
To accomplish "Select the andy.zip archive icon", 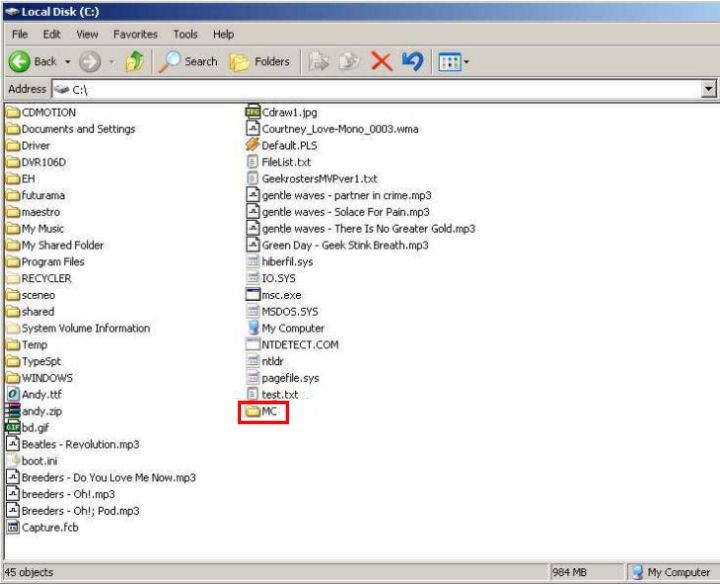I will pos(13,410).
